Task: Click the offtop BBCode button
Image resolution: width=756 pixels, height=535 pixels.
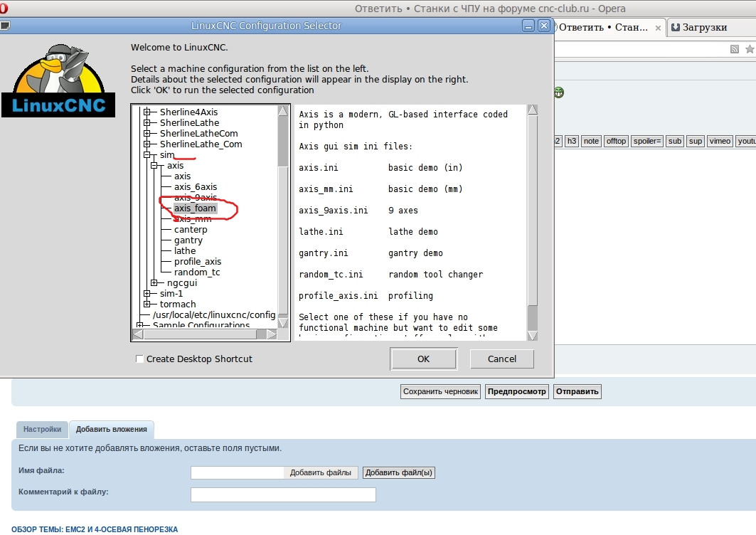Action: (616, 141)
